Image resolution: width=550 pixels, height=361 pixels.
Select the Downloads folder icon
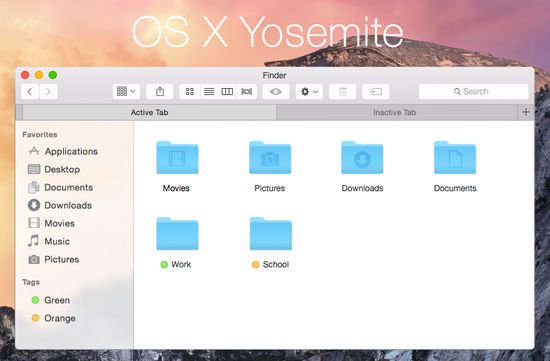(362, 158)
